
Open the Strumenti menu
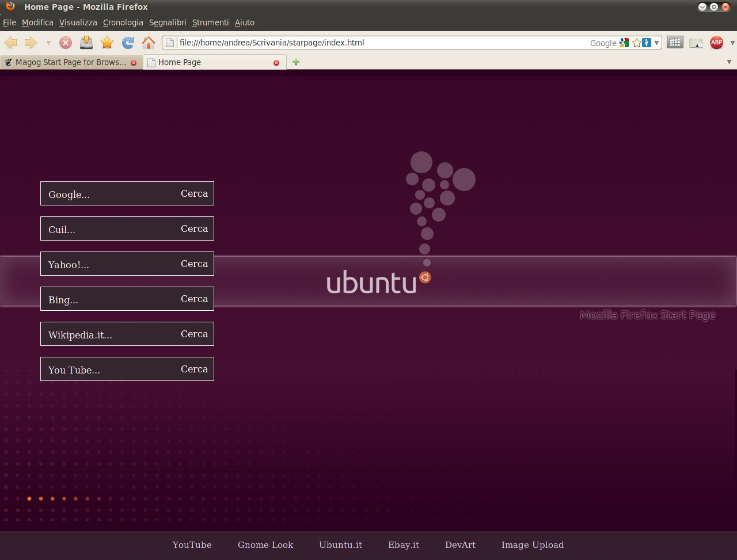click(211, 22)
